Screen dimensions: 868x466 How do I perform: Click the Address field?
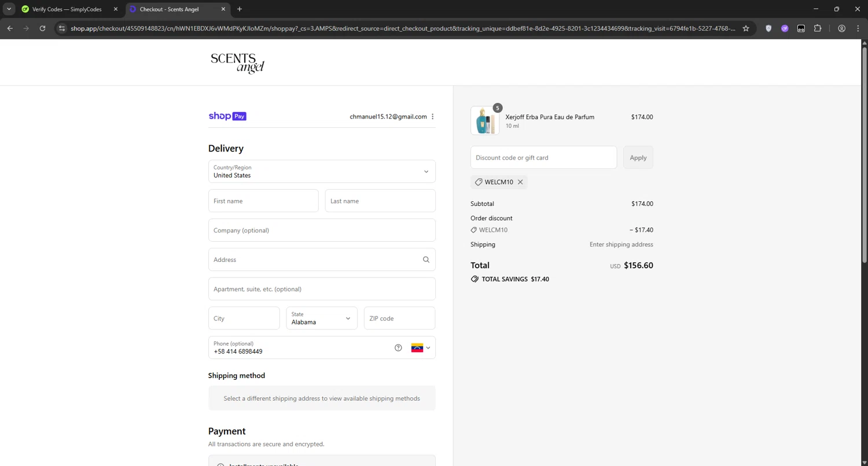click(322, 260)
